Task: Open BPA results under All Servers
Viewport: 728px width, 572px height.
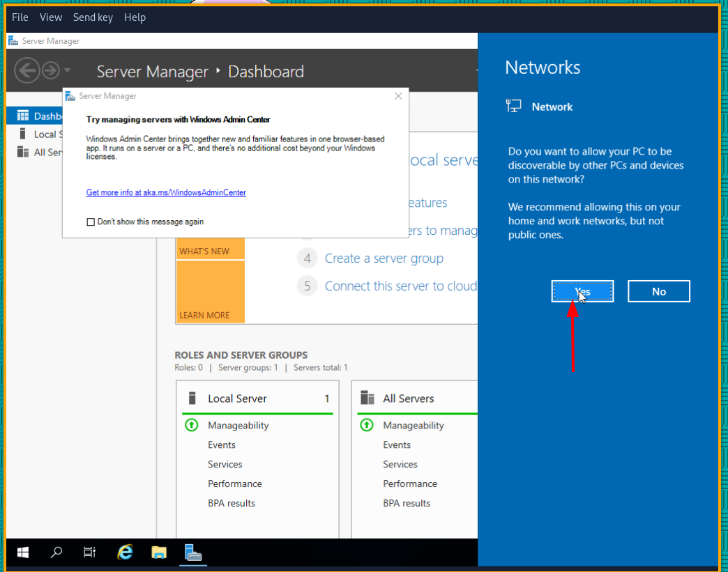Action: [407, 503]
